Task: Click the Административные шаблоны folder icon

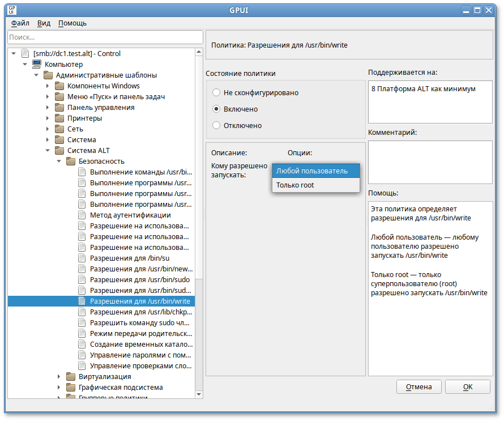Action: 49,75
